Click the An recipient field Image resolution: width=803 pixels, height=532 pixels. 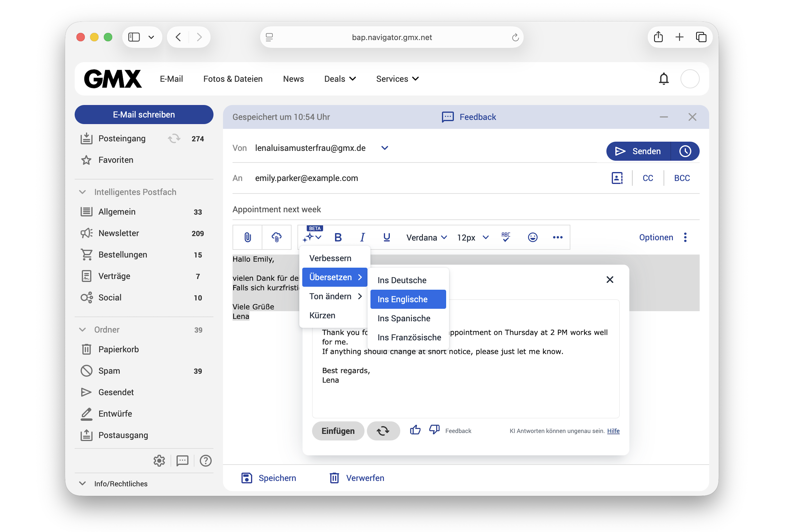click(421, 178)
